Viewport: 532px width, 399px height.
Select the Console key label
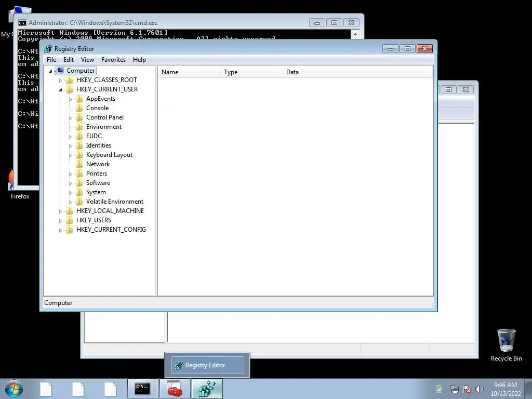click(97, 108)
